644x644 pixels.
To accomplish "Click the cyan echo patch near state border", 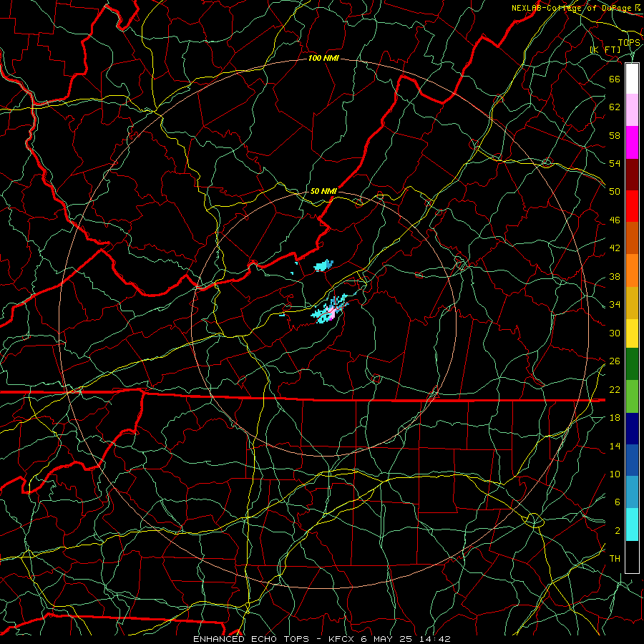I will click(x=323, y=265).
